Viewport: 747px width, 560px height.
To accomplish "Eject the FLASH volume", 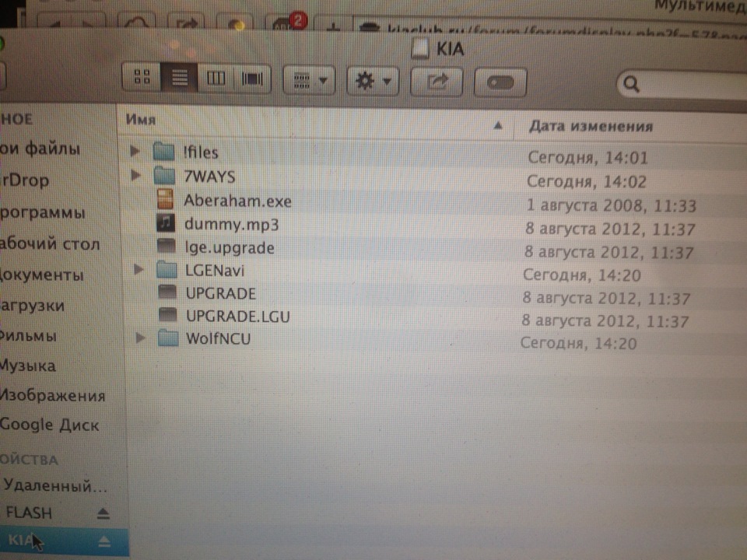I will pyautogui.click(x=103, y=513).
